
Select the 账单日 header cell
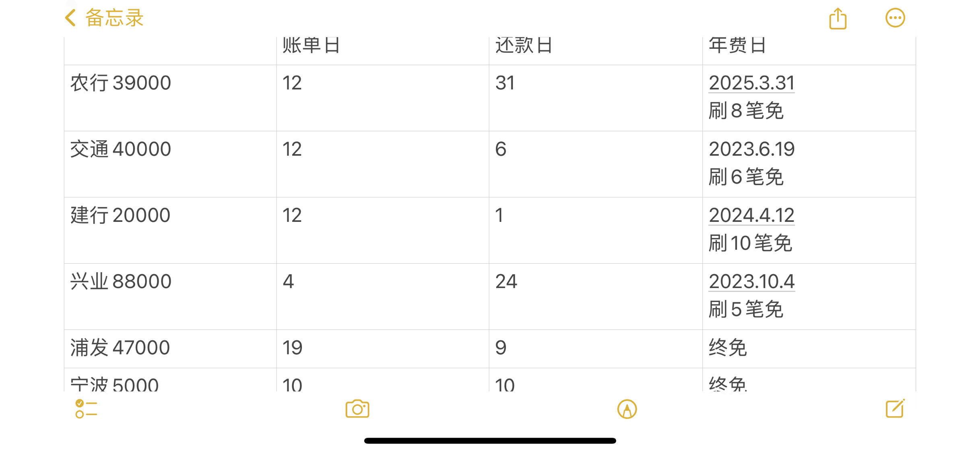coord(383,51)
